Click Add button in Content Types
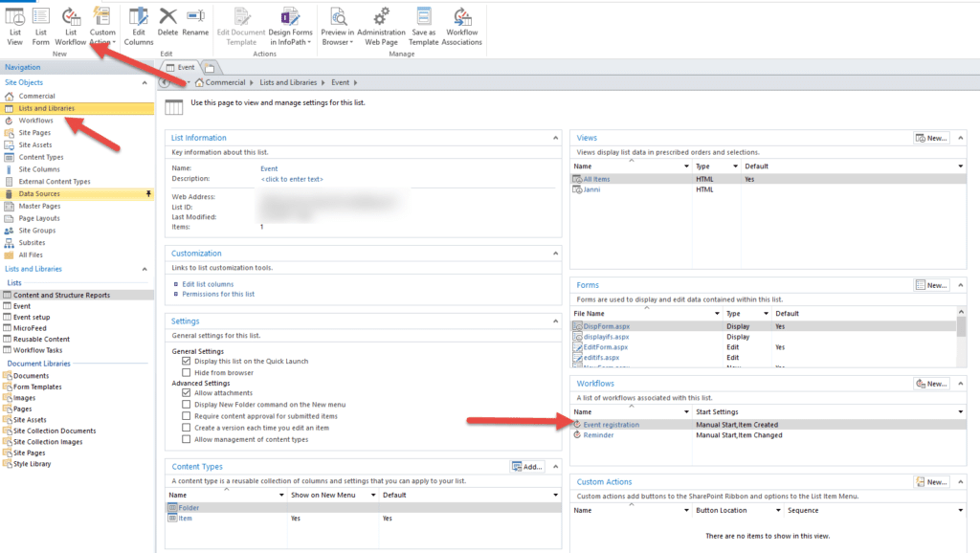Image resolution: width=980 pixels, height=553 pixels. [x=527, y=467]
